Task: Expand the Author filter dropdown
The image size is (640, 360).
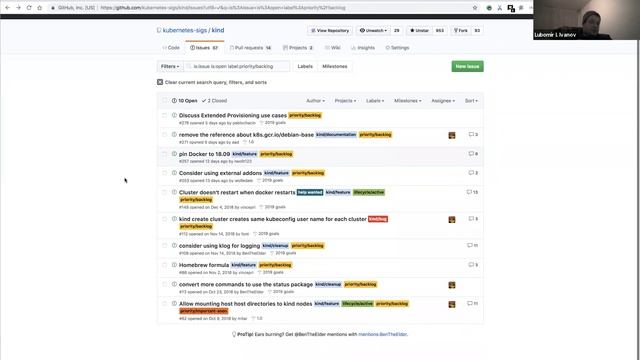Action: [316, 101]
